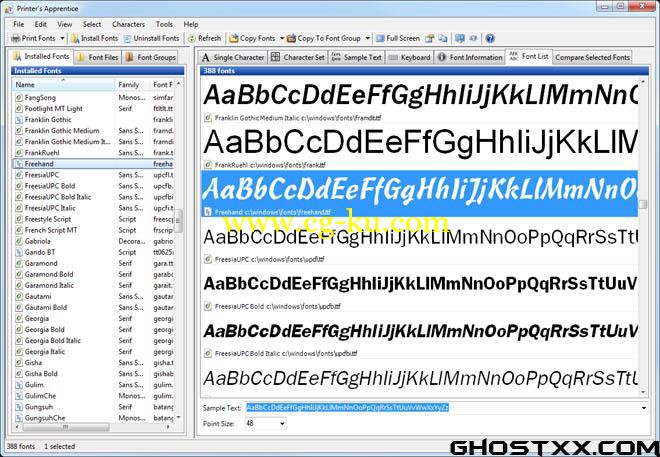Switch to the Font Files tab
Screen dimensions: 660x457
click(x=98, y=57)
